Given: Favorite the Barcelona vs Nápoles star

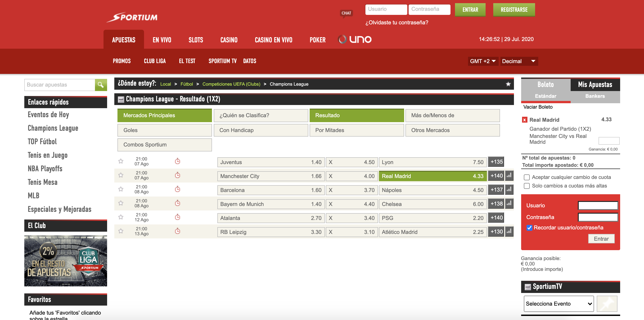Looking at the screenshot, I should click(121, 189).
